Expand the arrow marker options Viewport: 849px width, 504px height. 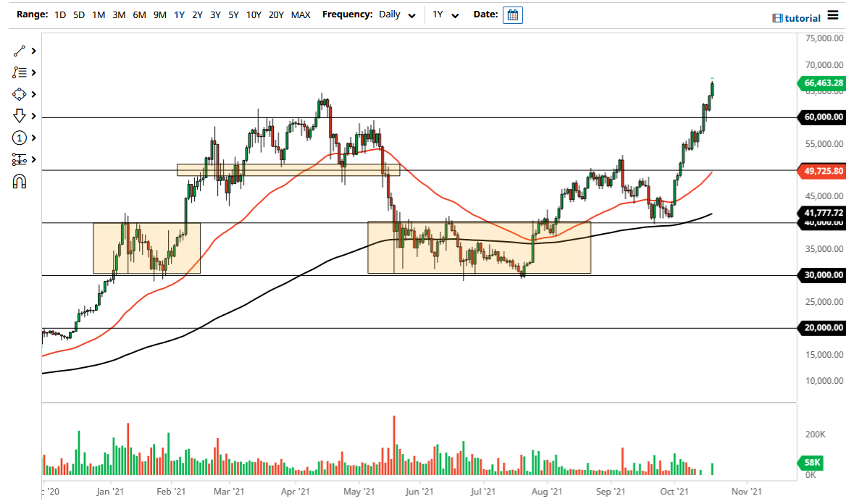point(33,116)
